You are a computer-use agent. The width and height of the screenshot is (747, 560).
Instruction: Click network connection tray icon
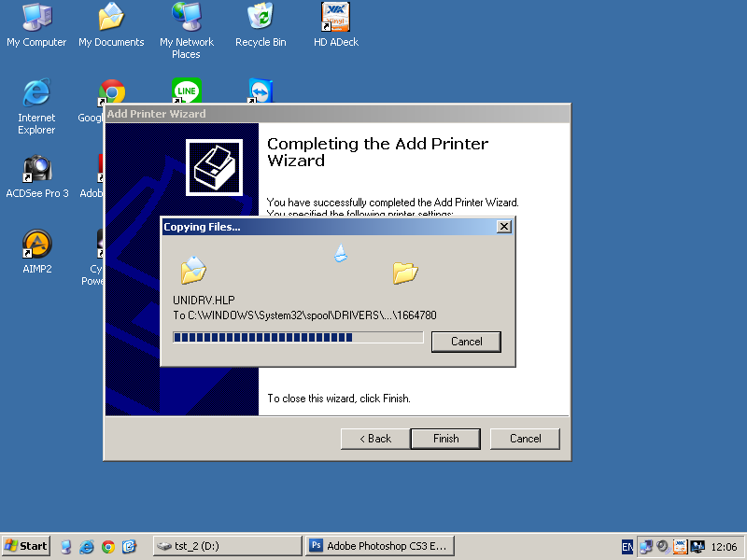tap(646, 546)
